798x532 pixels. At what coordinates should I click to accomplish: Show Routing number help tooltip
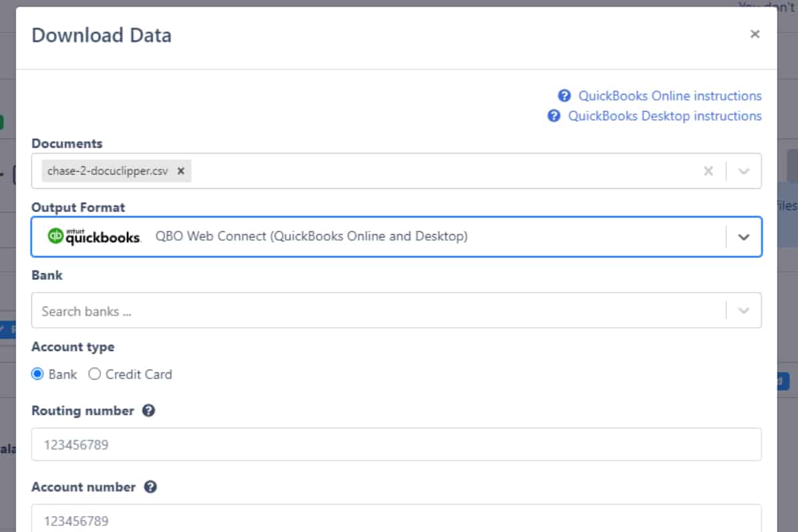pos(148,411)
